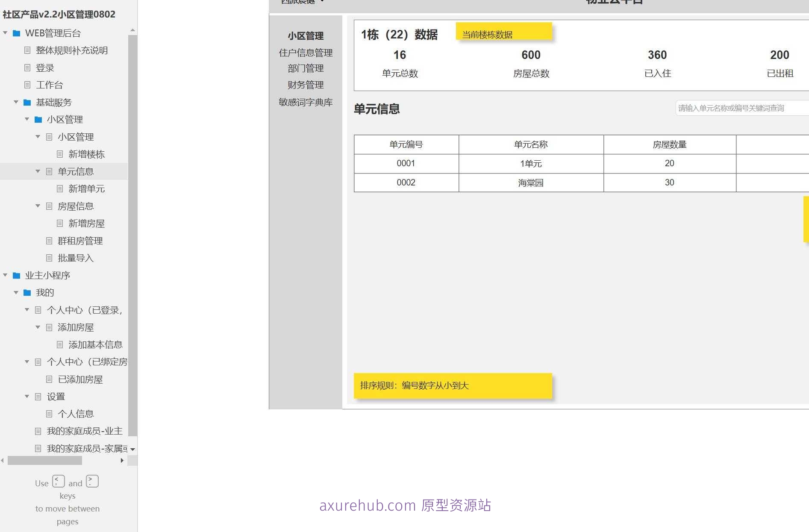Screen dimensions: 809x532
Task: Open the 整体规则补充说明 page
Action: (x=72, y=50)
